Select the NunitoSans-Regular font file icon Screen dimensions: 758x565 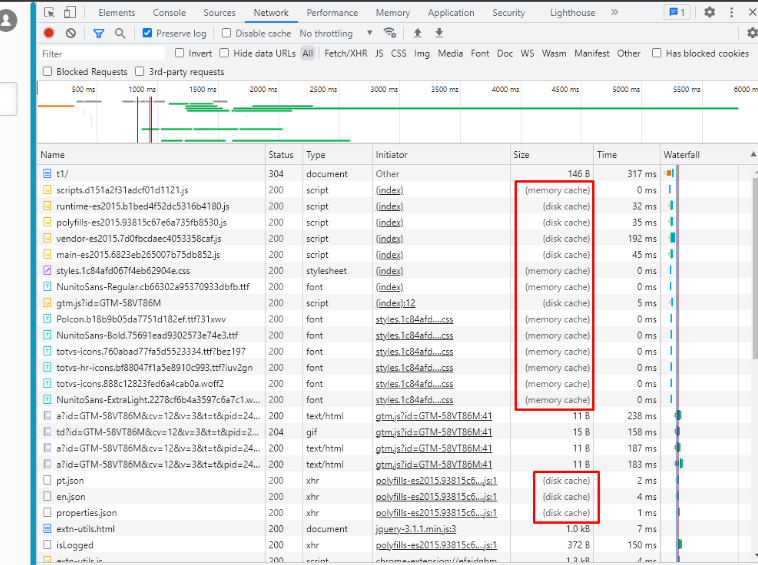coord(47,287)
